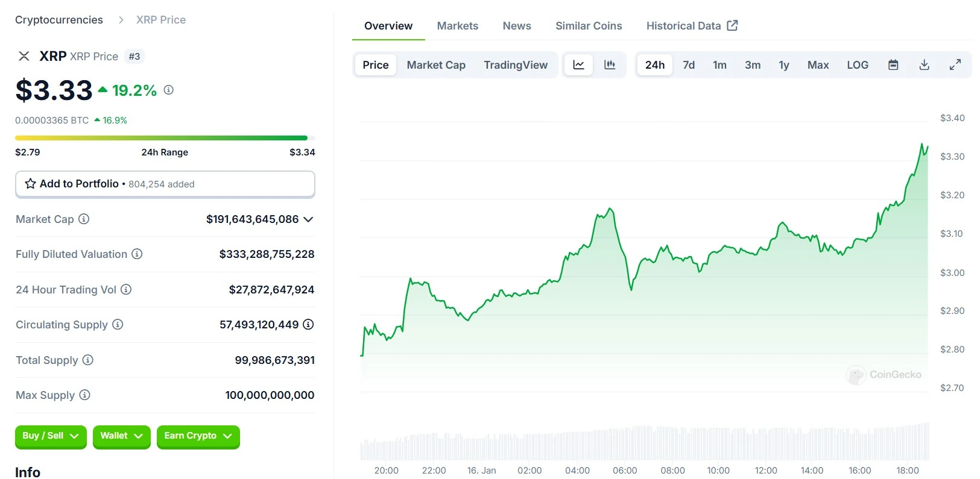The width and height of the screenshot is (980, 479).
Task: Click the 24h Range progress bar
Action: pyautogui.click(x=165, y=138)
